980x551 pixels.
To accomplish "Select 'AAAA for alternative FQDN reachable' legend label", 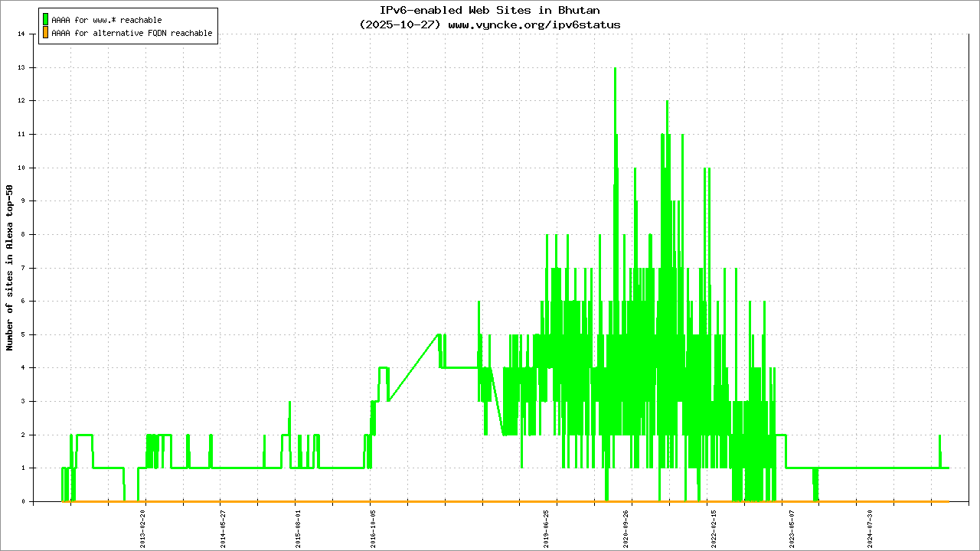I will 132,34.
